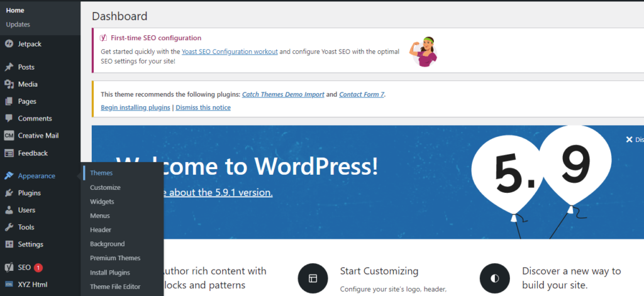Click the Settings sliders icon
This screenshot has width=644, height=296.
[9, 244]
